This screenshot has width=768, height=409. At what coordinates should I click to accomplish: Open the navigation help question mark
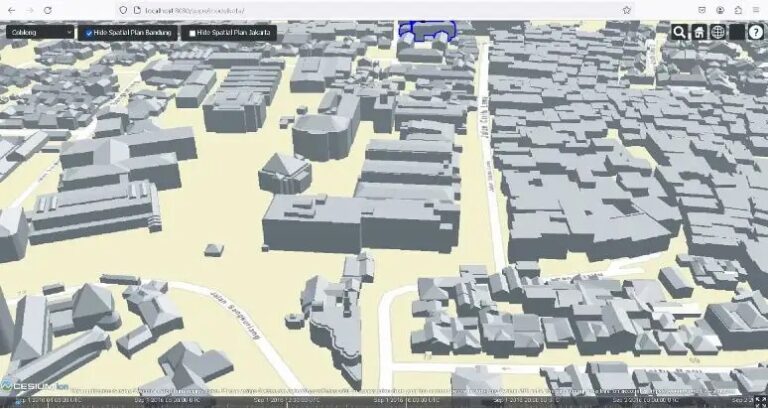click(755, 32)
